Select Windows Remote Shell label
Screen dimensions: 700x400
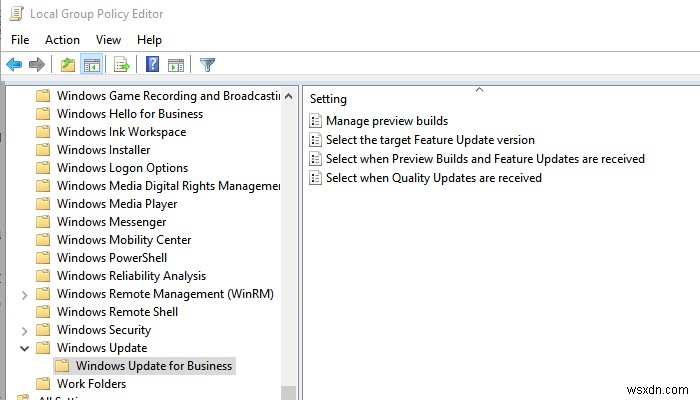pyautogui.click(x=117, y=312)
